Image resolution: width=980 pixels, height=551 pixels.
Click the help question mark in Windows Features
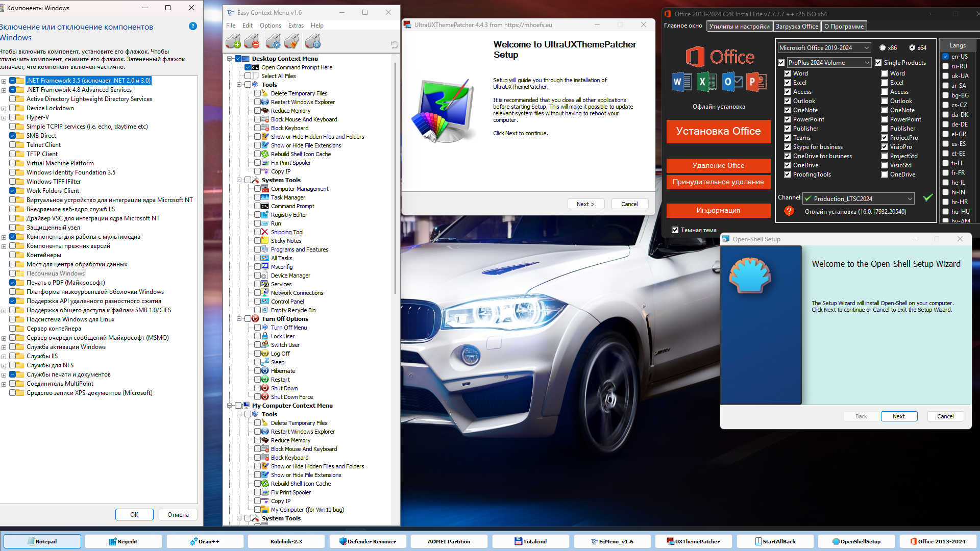tap(192, 26)
